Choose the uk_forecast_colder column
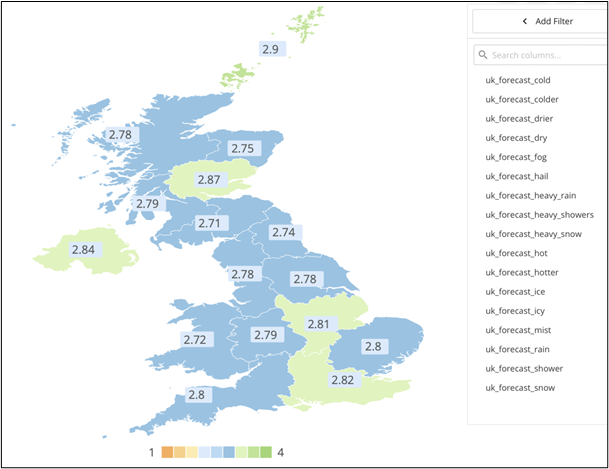The image size is (609, 469). coord(521,99)
